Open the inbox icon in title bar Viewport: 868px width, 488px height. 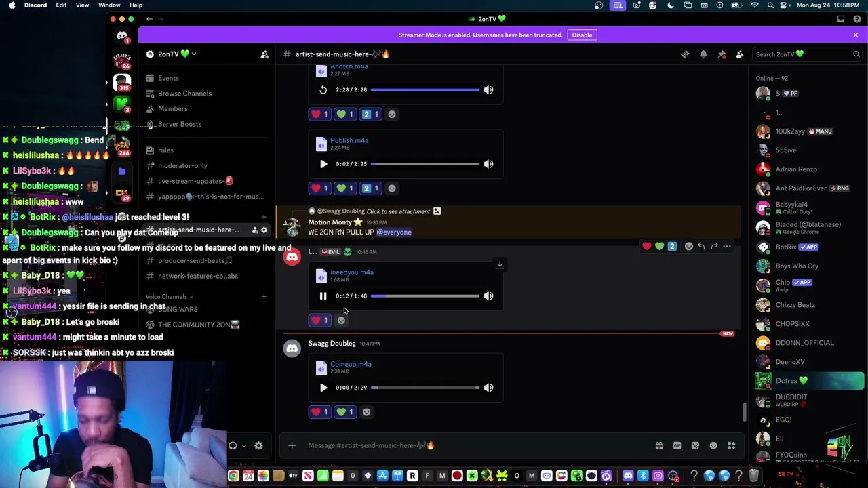840,19
